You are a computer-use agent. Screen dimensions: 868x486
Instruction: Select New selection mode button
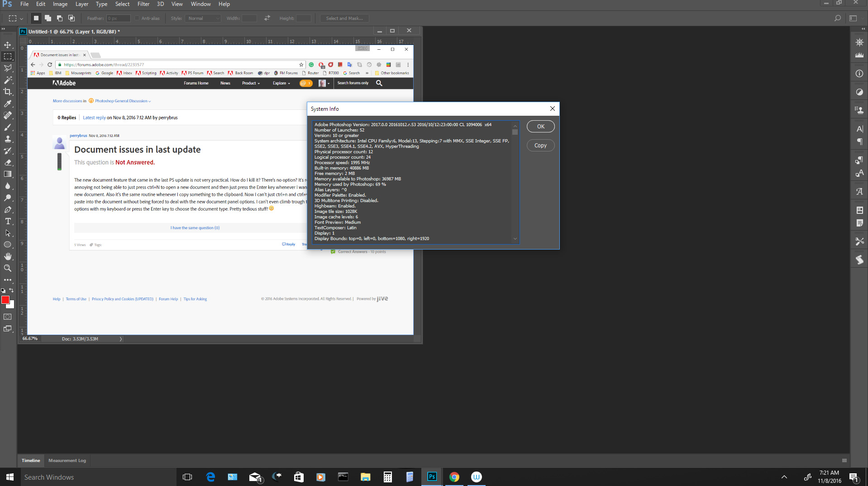point(36,18)
